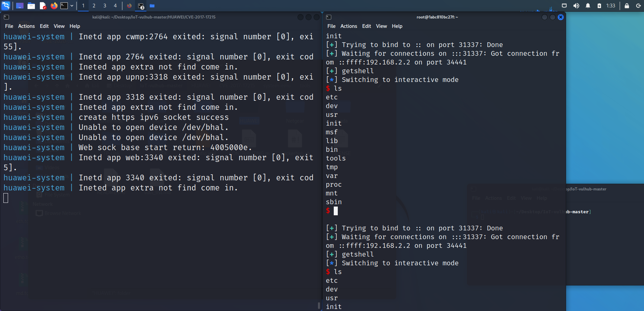Screen dimensions: 644x311
Task: Open Edit menu in kali@kali terminal
Action: (44, 26)
